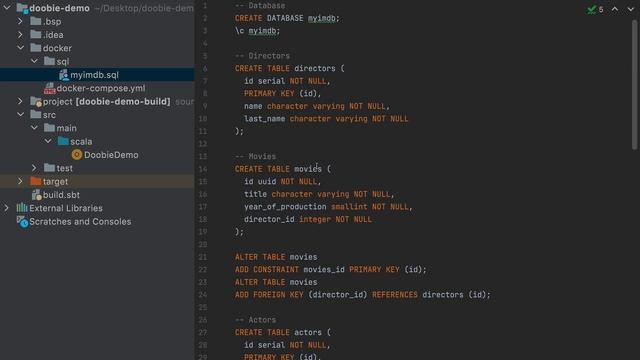Image resolution: width=640 pixels, height=360 pixels.
Task: Select myimdb.sql in project tree
Action: coord(95,75)
